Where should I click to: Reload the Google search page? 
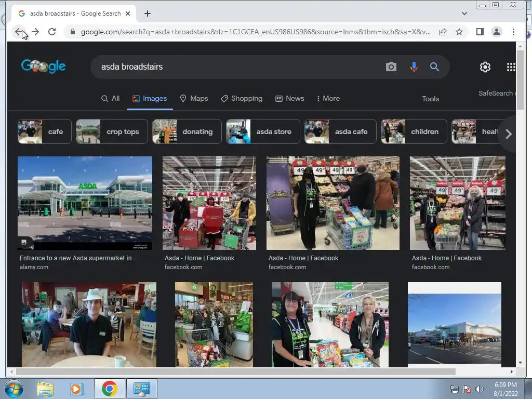52,32
